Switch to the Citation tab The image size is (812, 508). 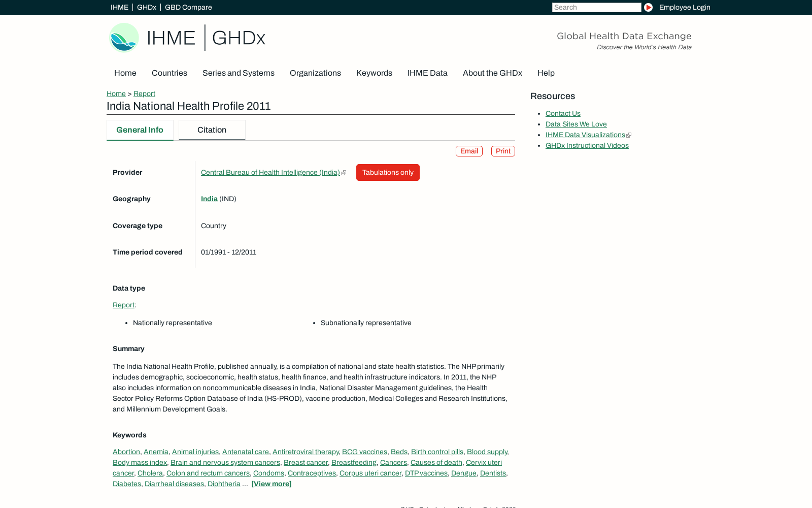212,130
